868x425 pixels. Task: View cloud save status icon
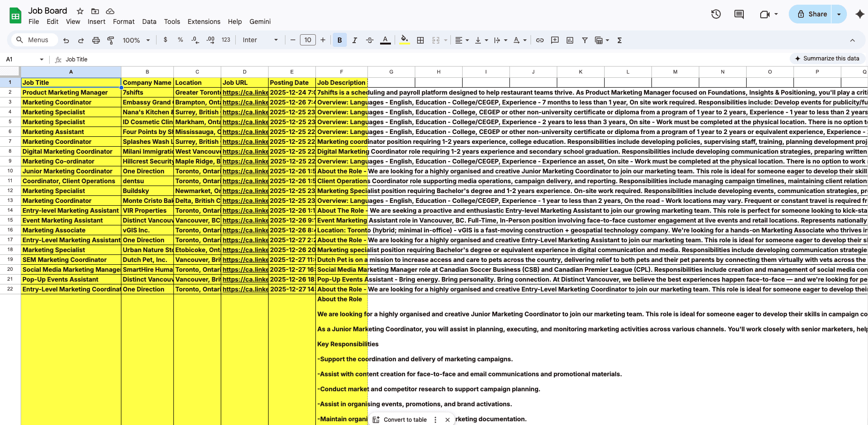(x=110, y=11)
